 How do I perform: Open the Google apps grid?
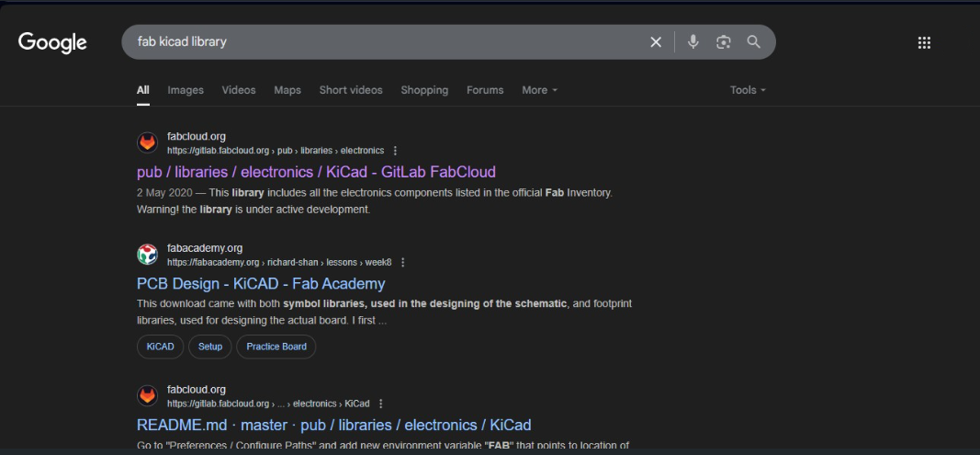(924, 42)
